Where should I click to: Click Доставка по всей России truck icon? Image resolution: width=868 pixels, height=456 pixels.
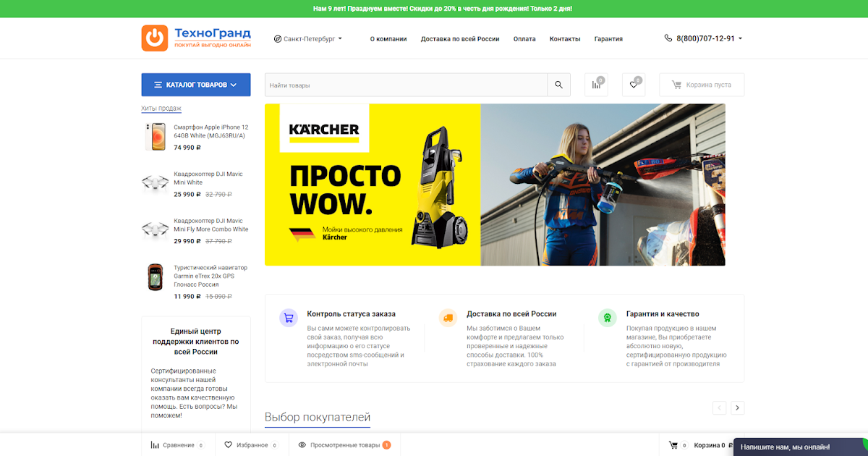point(448,318)
